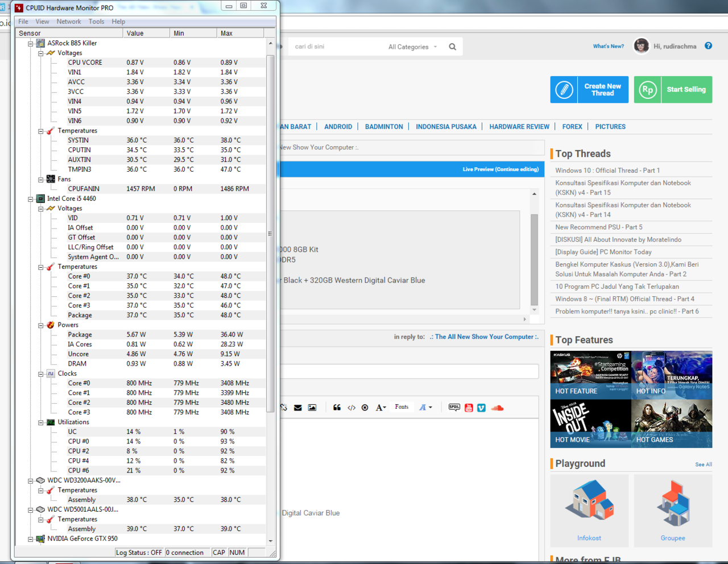Click the ASRock B85 Killer motherboard icon
Viewport: 728px width, 564px height.
pyautogui.click(x=40, y=43)
